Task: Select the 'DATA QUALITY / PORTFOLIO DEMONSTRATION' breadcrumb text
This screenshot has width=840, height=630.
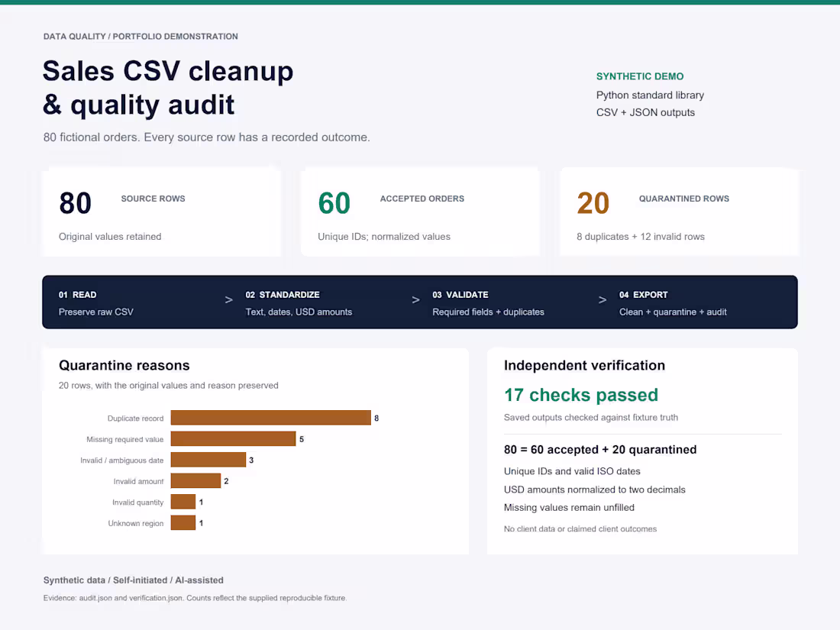Action: 141,37
